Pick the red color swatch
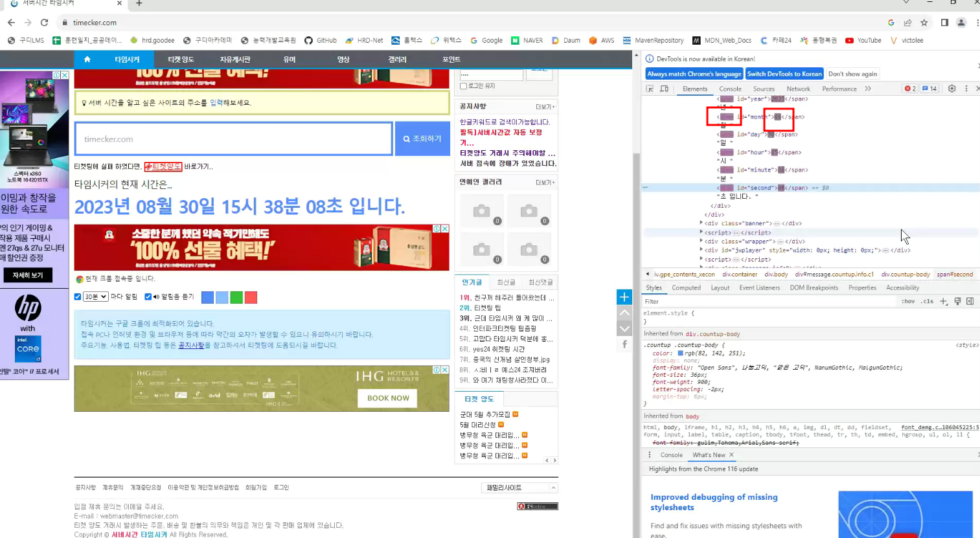The image size is (980, 538). click(x=251, y=297)
